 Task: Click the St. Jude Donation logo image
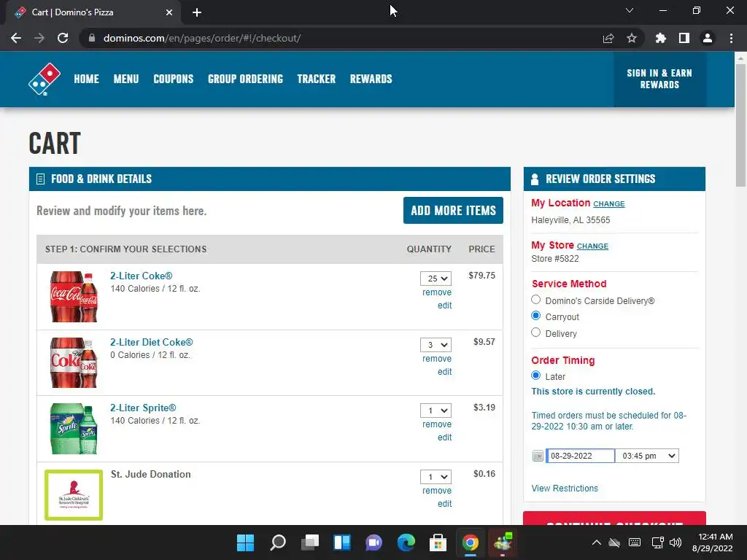click(74, 495)
